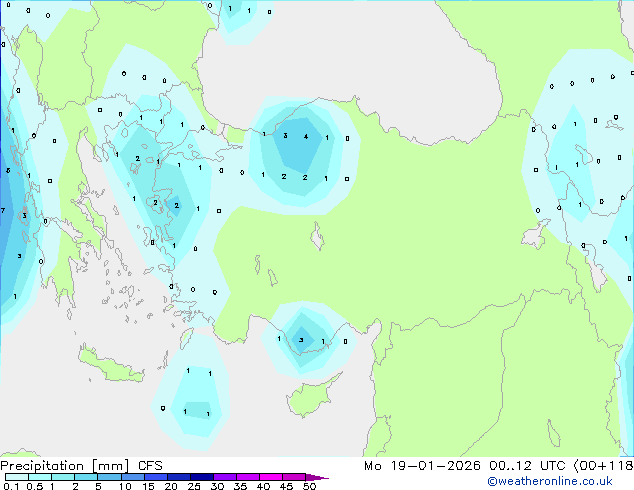Click the 20–25 mm legend color swatch
Image resolution: width=634 pixels, height=490 pixels.
pyautogui.click(x=178, y=477)
